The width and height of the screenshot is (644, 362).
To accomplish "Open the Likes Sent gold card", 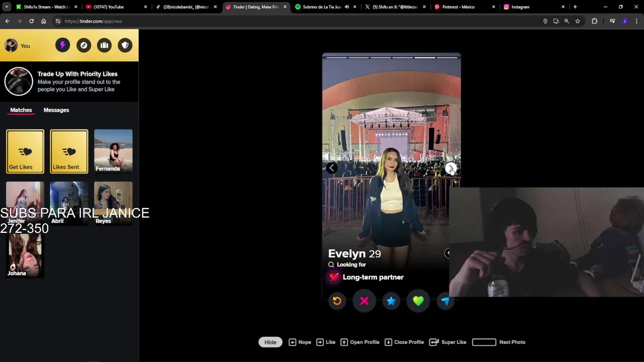I will (69, 151).
